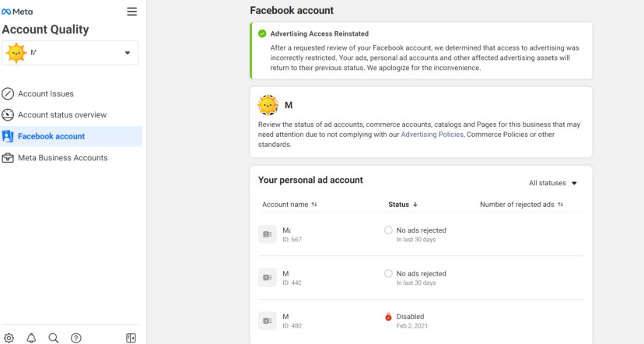
Task: Click ad account icon for ID 480
Action: coord(268,321)
